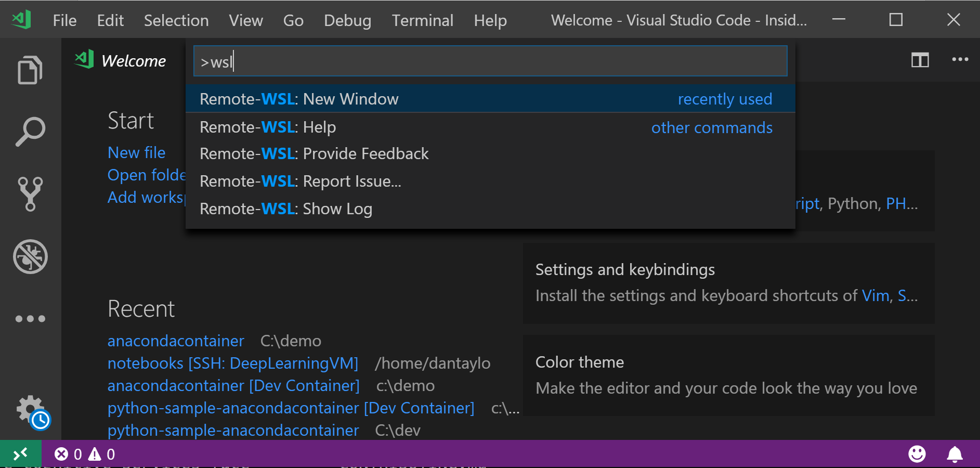Click the feedback smiley icon

coord(917,454)
